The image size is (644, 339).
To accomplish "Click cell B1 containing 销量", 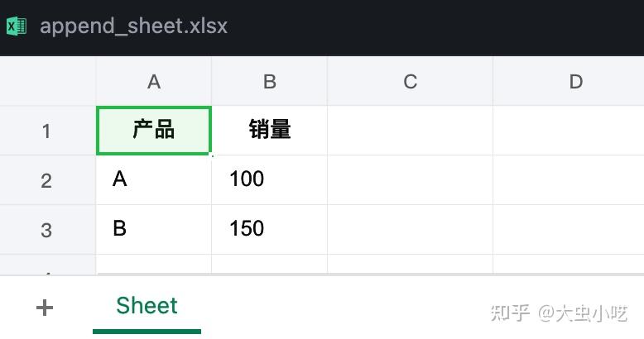I will tap(270, 130).
